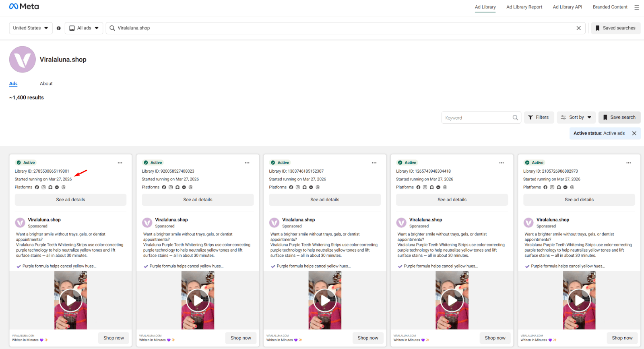Open the hamburger menu beside Branded Content
Viewport: 644px width, 349px height.
pyautogui.click(x=636, y=7)
